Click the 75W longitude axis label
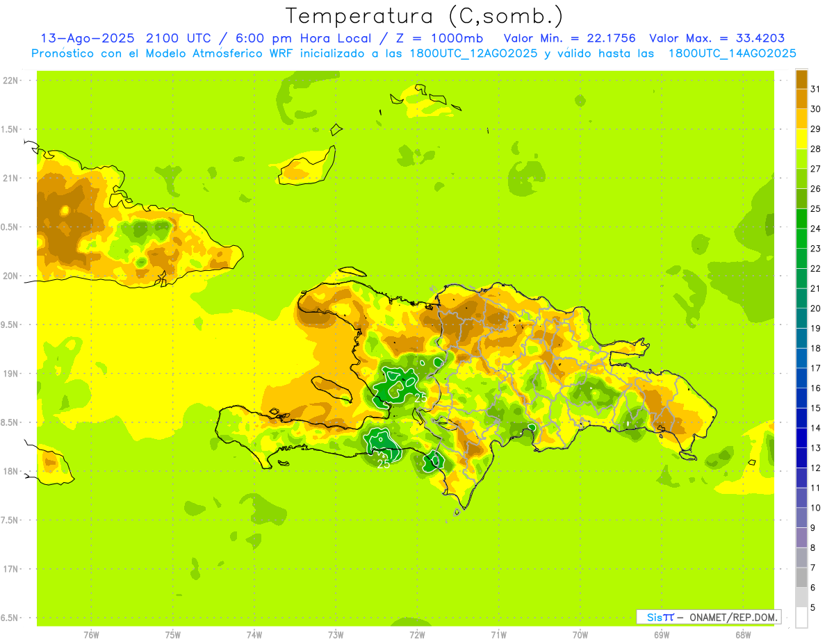Viewport: 834px width, 644px height. 173,634
